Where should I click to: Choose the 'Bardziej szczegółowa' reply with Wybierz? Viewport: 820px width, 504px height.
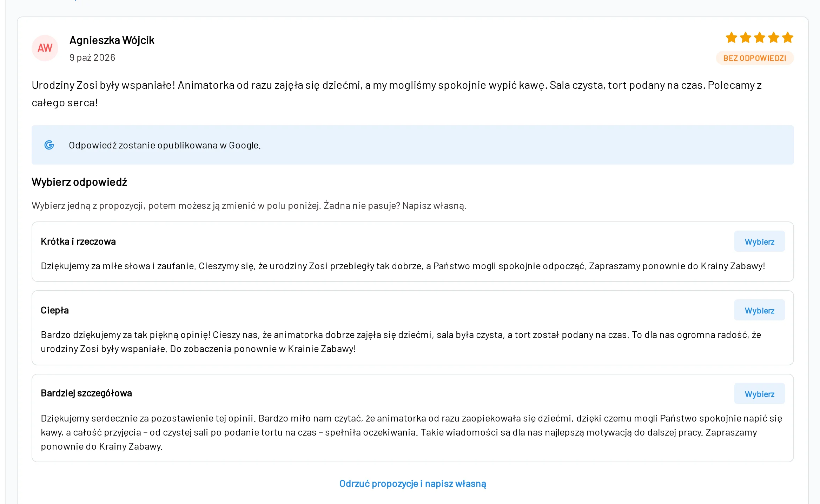click(x=759, y=394)
